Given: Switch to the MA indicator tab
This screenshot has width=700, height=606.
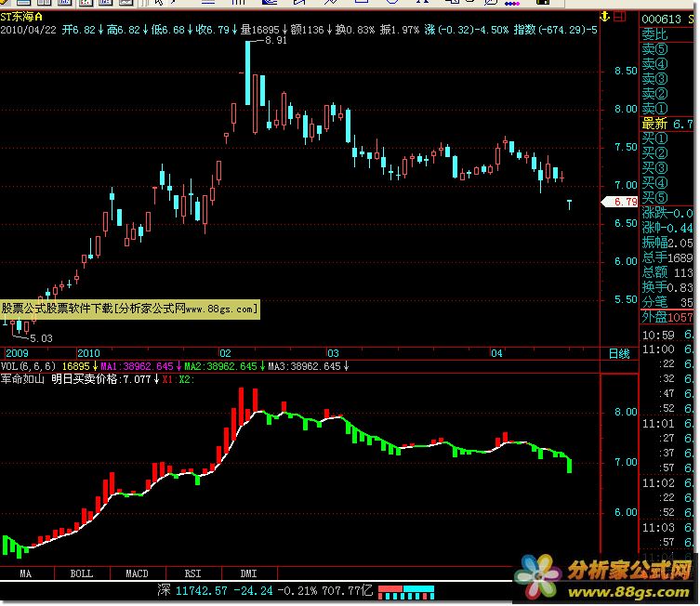Looking at the screenshot, I should click(x=27, y=573).
